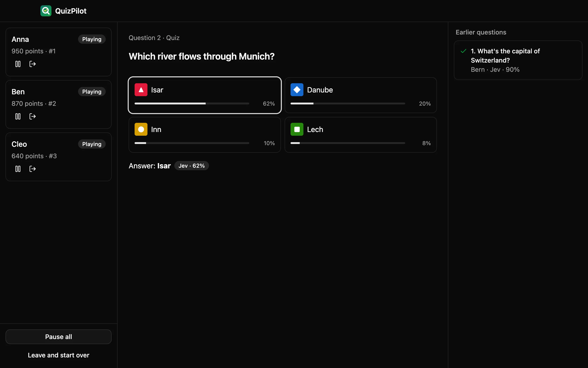Click the leave icon on Ben's card
Screen dimensions: 588x368
(x=33, y=116)
